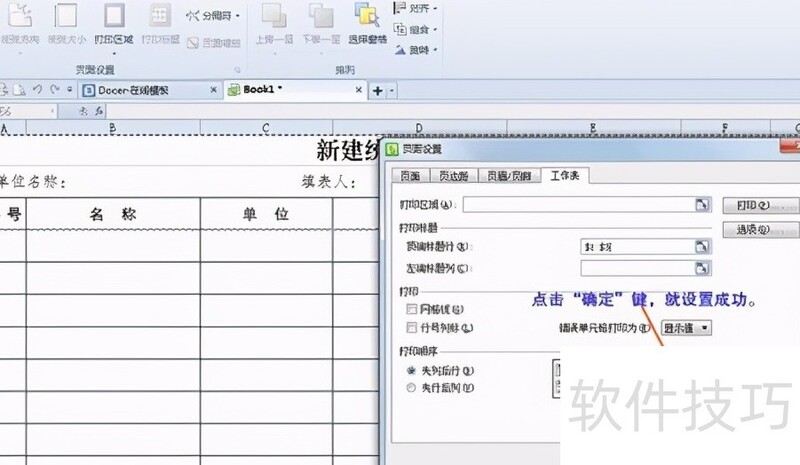Select column C header

(266, 128)
